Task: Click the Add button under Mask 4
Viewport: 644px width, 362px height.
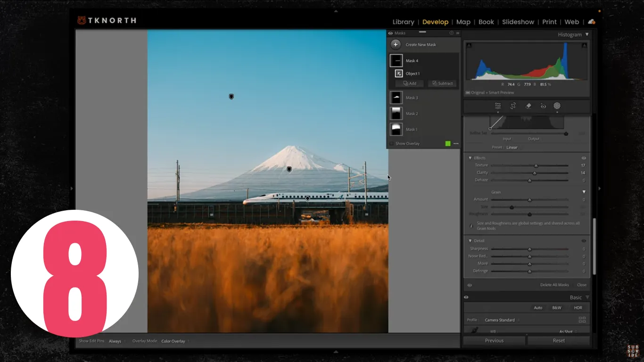Action: coord(410,83)
